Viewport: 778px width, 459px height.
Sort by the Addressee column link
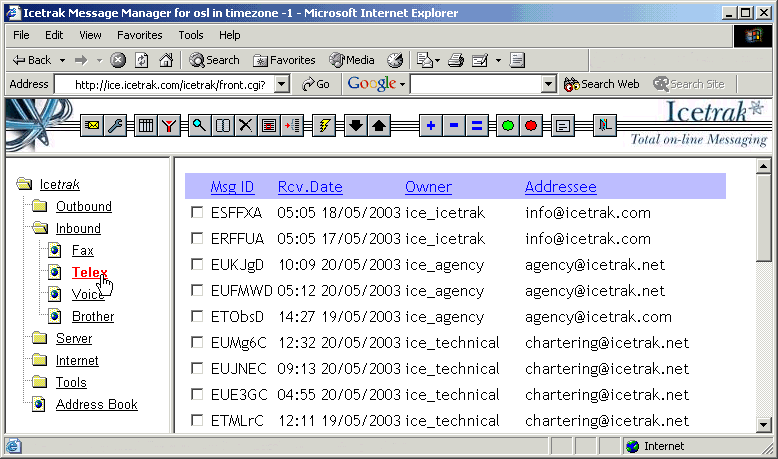561,187
